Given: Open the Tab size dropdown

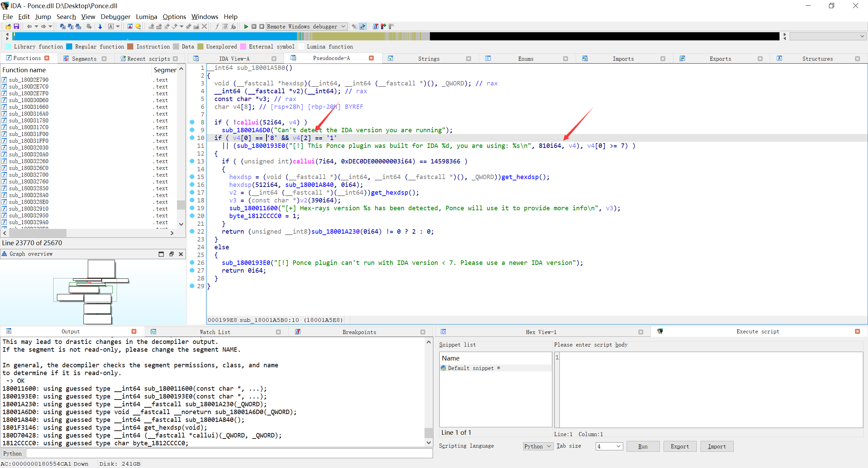Looking at the screenshot, I should tap(609, 446).
